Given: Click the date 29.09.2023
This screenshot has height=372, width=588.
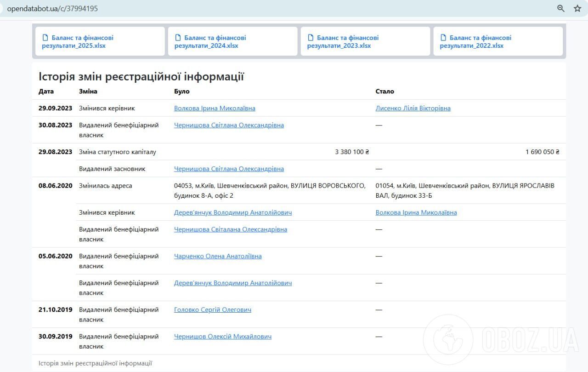Looking at the screenshot, I should coord(56,109).
